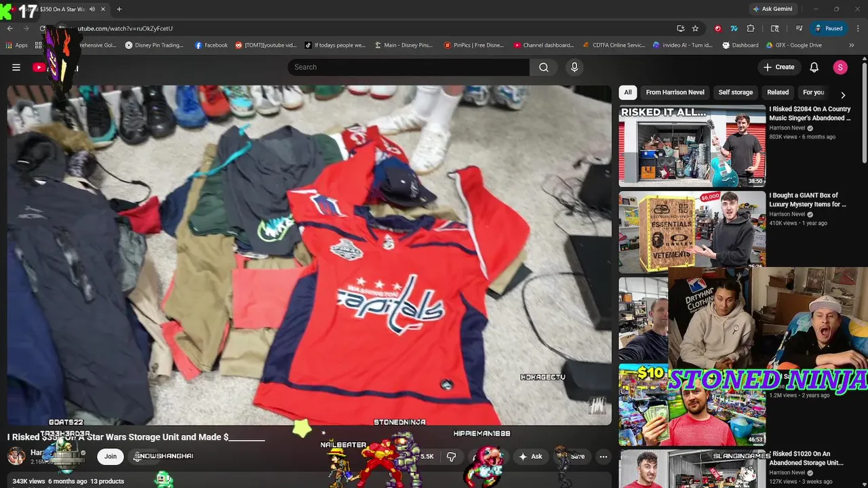Screen dimensions: 868x488
Task: Click the 343K views text
Action: [28, 481]
